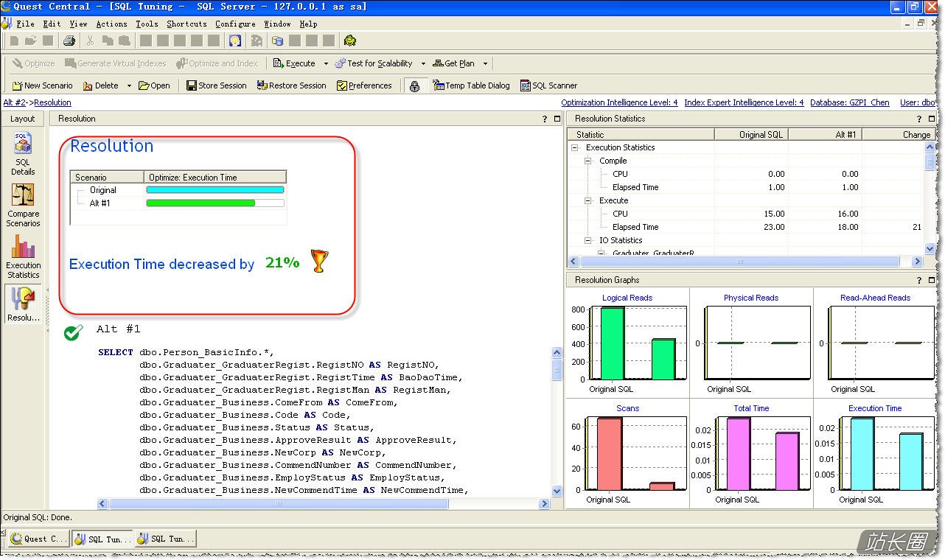Click Restore Session

[292, 85]
